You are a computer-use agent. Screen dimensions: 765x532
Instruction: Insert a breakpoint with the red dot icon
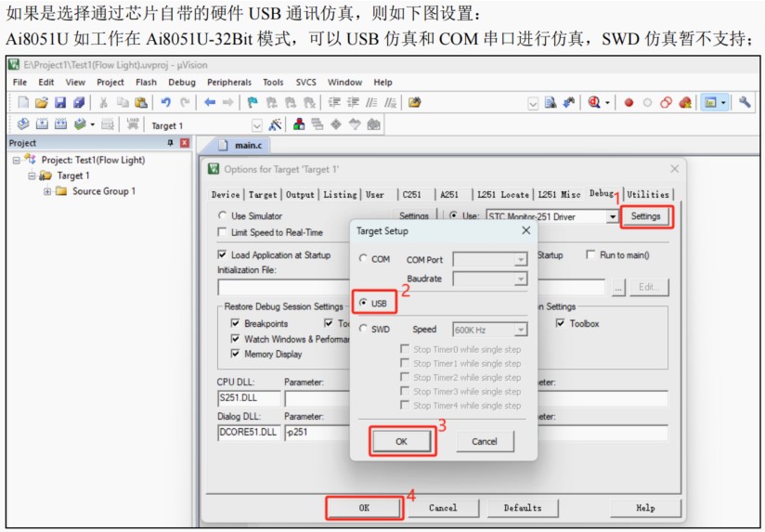click(629, 103)
